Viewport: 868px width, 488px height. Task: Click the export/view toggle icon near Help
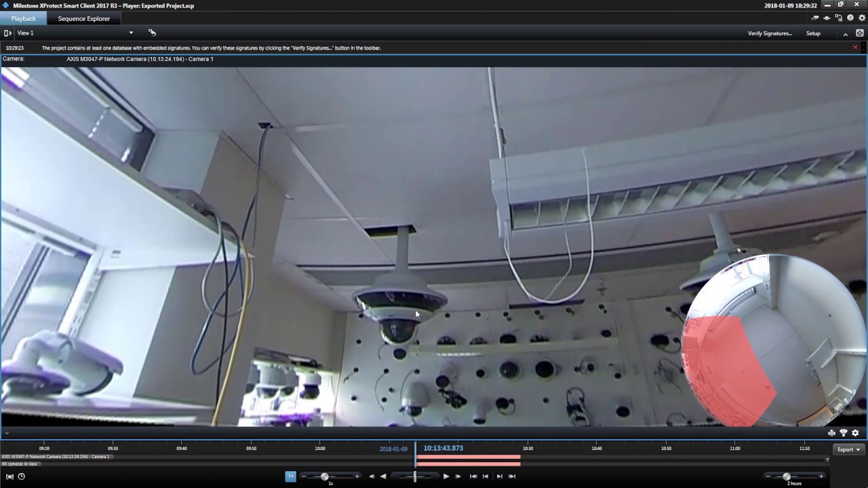[838, 18]
